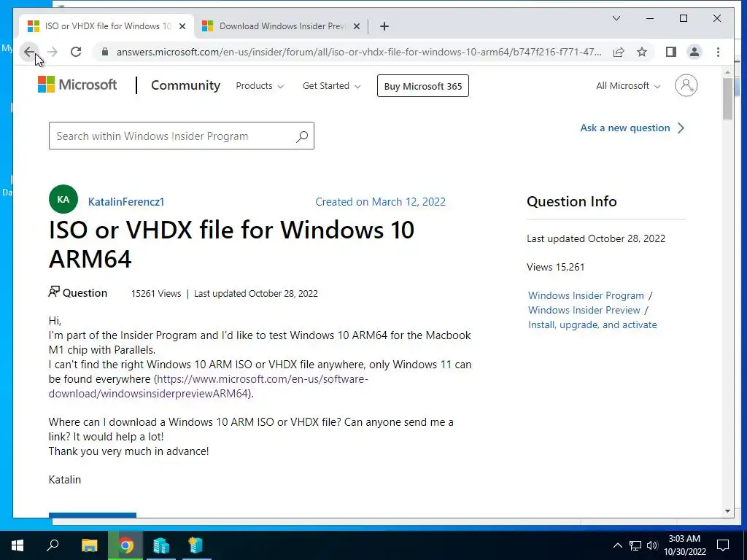View site security lock information
Viewport: 747px width, 560px height.
(x=105, y=52)
